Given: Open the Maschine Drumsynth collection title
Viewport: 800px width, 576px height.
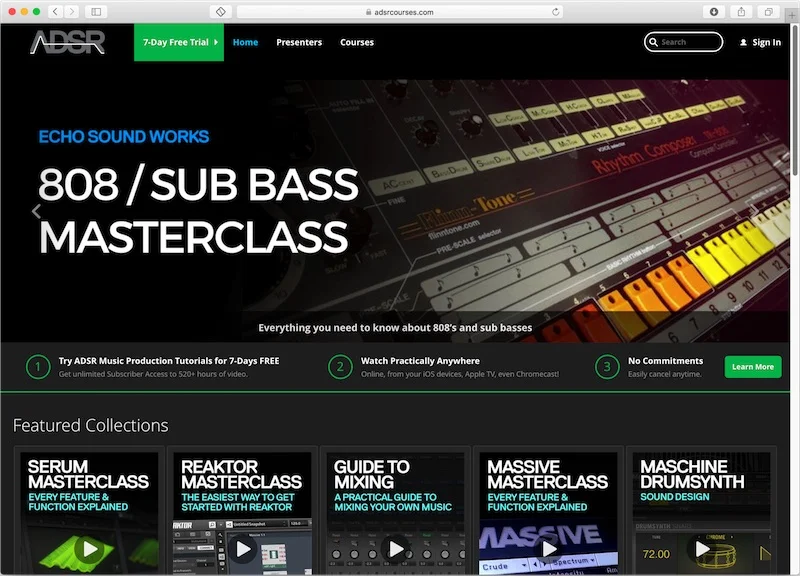Looking at the screenshot, I should 692,474.
